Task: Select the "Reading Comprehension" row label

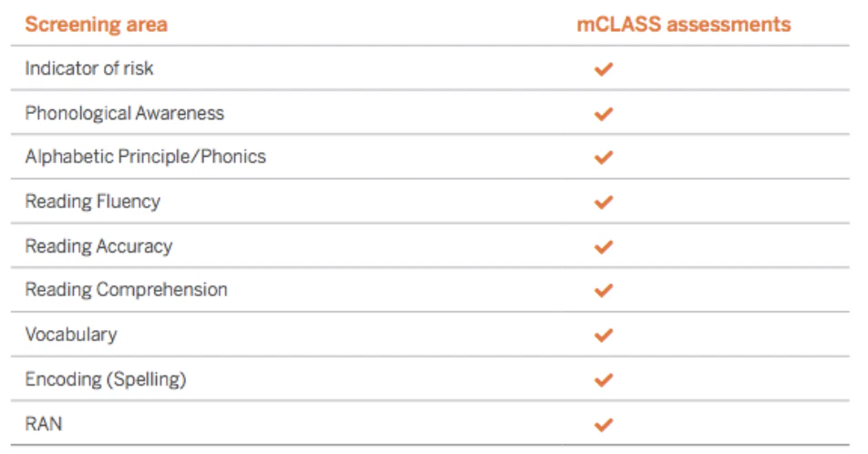Action: [x=126, y=290]
